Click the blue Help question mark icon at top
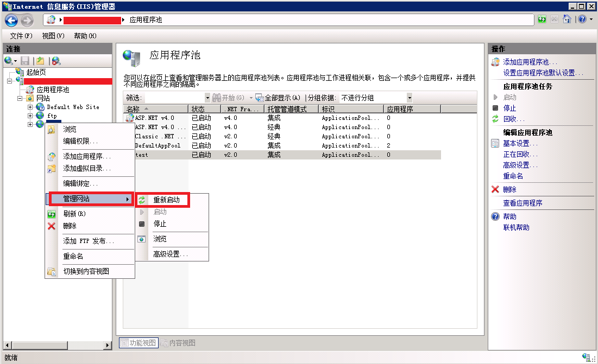The image size is (598, 364). point(582,20)
